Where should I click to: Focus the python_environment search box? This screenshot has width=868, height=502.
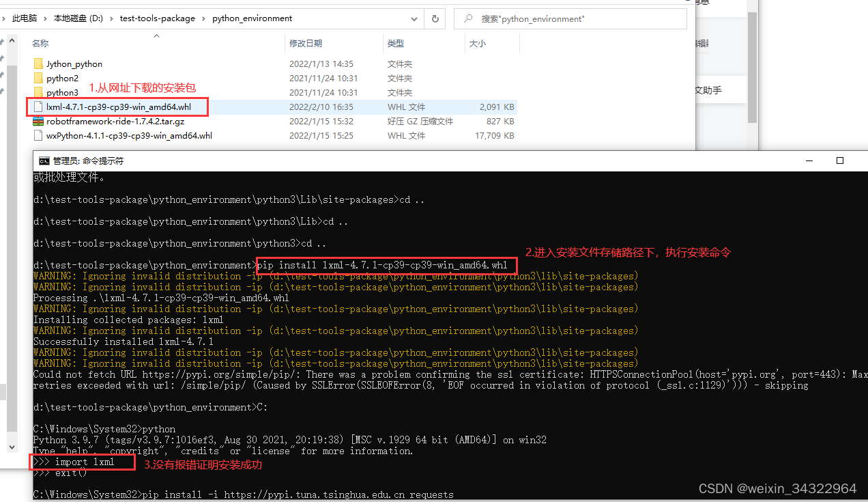tap(570, 19)
